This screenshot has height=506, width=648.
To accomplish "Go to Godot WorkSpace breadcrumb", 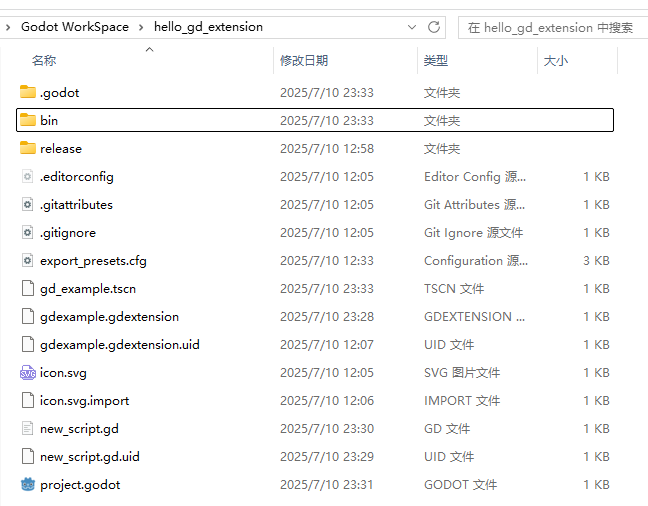I will click(75, 27).
